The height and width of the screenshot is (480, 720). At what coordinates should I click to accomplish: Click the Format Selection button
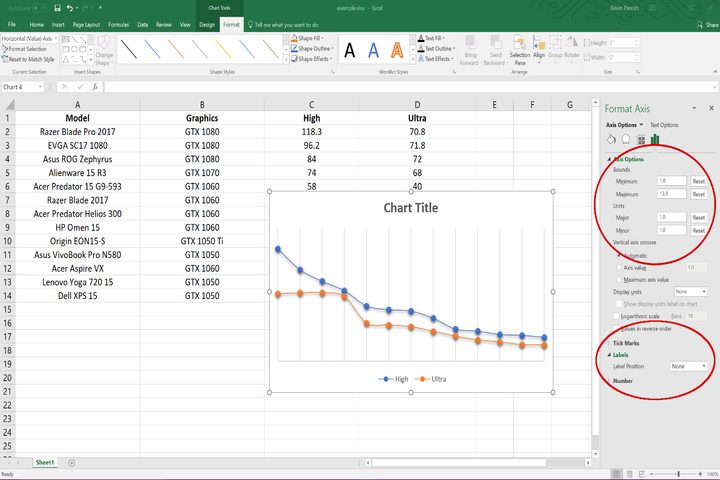point(24,49)
